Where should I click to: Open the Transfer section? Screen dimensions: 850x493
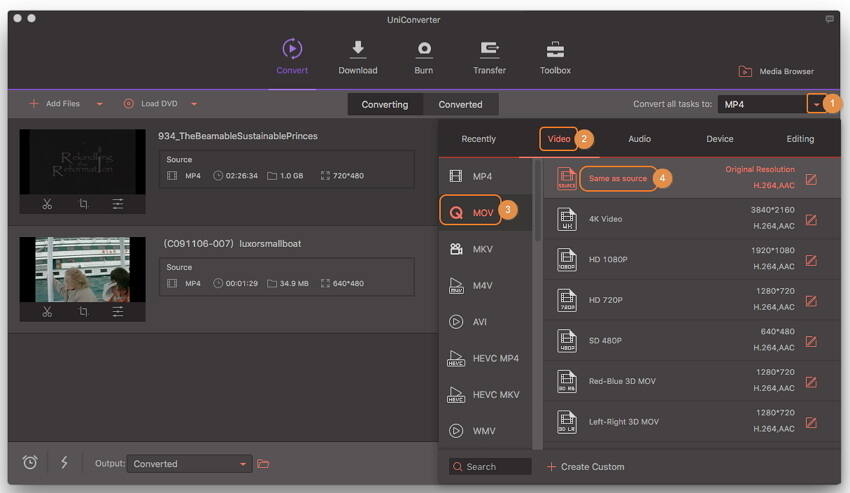[490, 56]
